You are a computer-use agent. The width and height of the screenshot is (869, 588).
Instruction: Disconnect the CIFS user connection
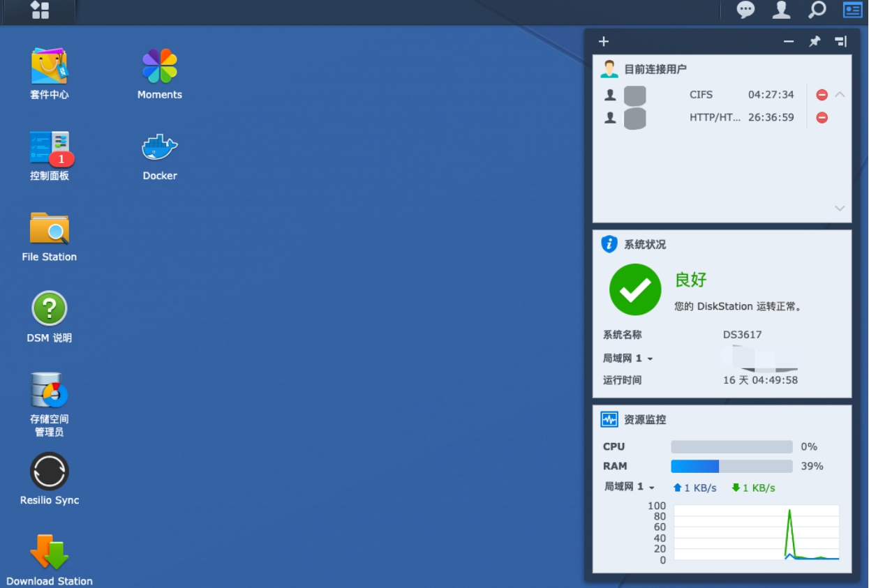(822, 95)
